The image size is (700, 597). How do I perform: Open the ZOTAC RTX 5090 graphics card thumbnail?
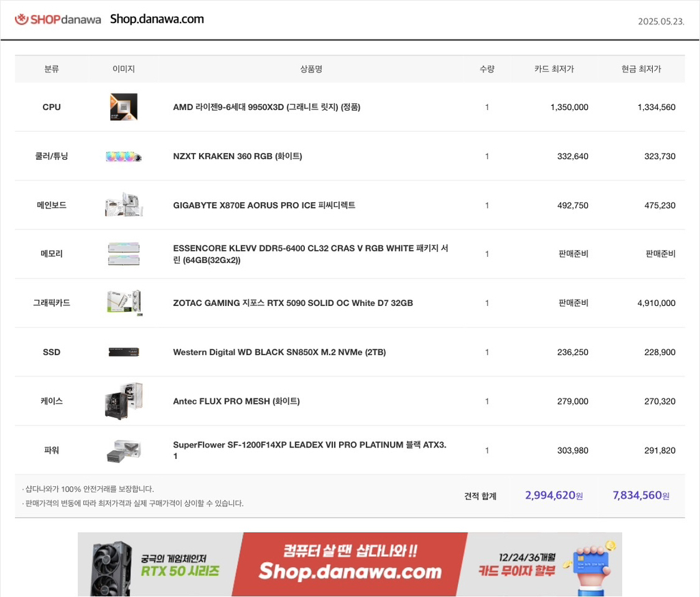coord(124,303)
